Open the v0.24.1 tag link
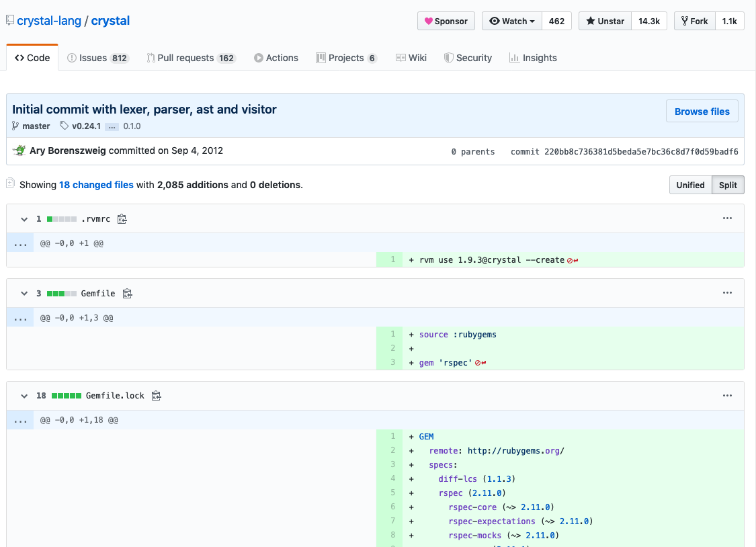This screenshot has width=756, height=547. [86, 126]
